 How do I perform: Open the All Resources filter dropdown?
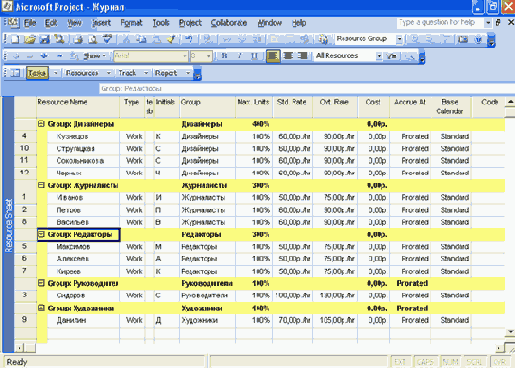pos(379,56)
